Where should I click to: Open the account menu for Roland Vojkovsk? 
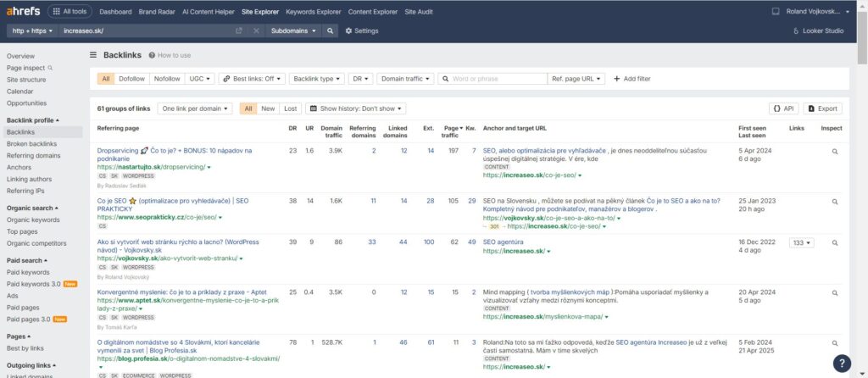[x=818, y=11]
